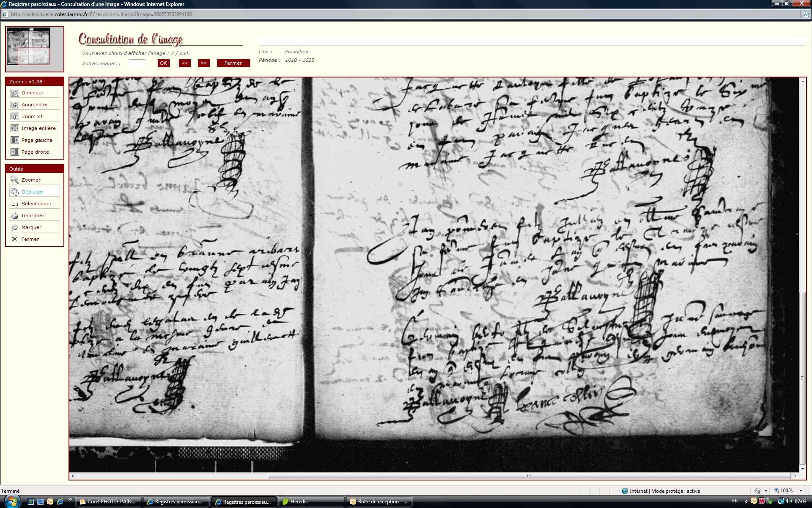
Task: Display the right page with Page droite
Action: click(x=15, y=152)
